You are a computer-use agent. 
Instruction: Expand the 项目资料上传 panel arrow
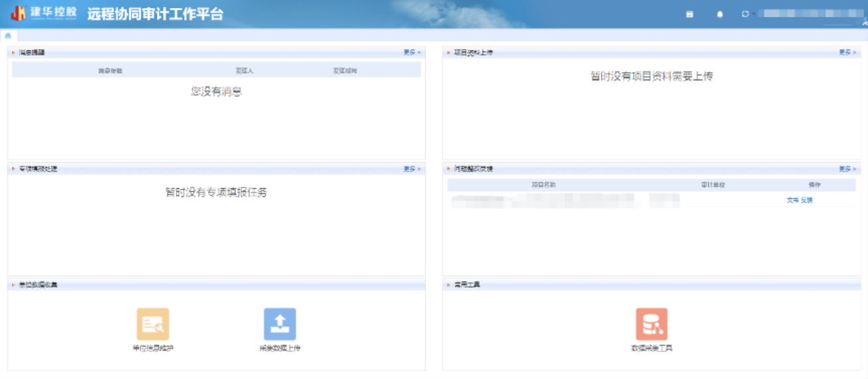(449, 52)
